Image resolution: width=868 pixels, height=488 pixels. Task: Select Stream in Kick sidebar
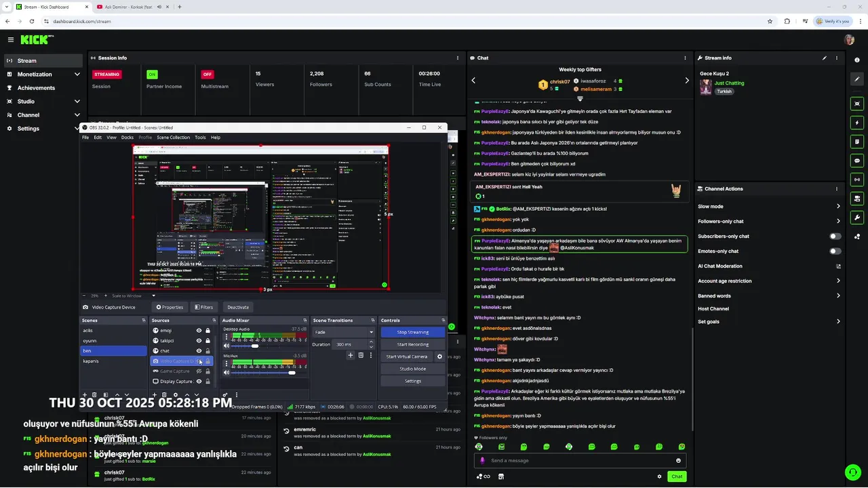coord(43,61)
